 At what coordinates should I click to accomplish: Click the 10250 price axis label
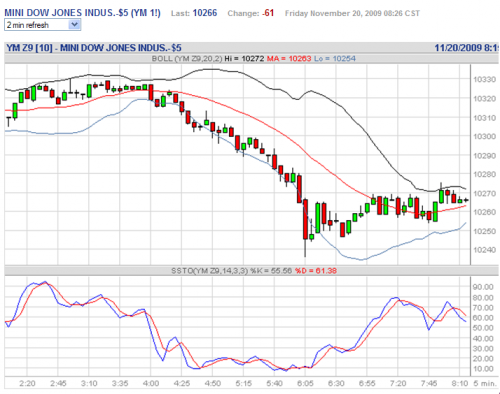click(x=485, y=231)
